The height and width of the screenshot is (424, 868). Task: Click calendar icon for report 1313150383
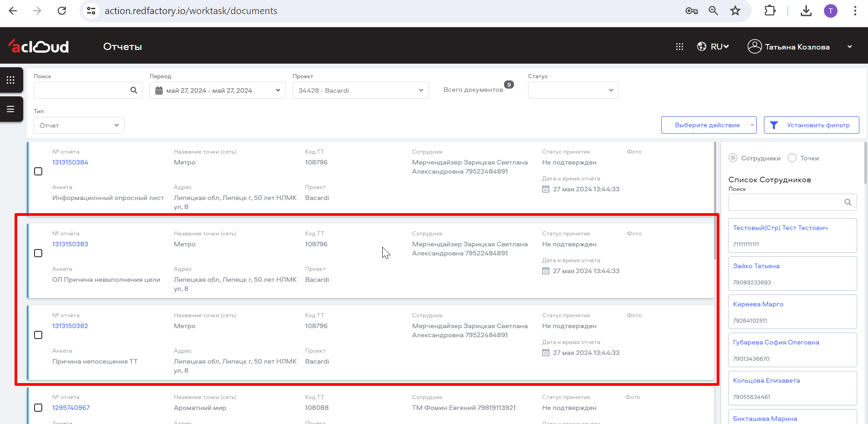pos(546,271)
